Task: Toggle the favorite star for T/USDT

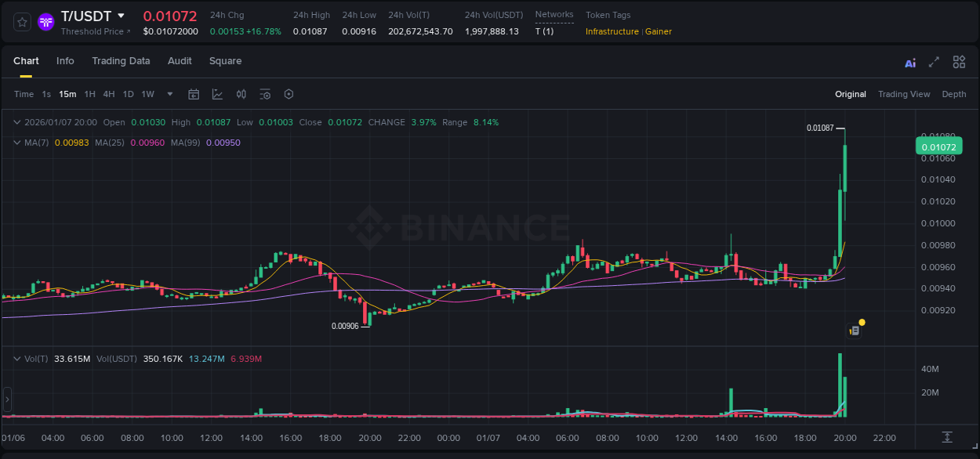Action: [20, 22]
